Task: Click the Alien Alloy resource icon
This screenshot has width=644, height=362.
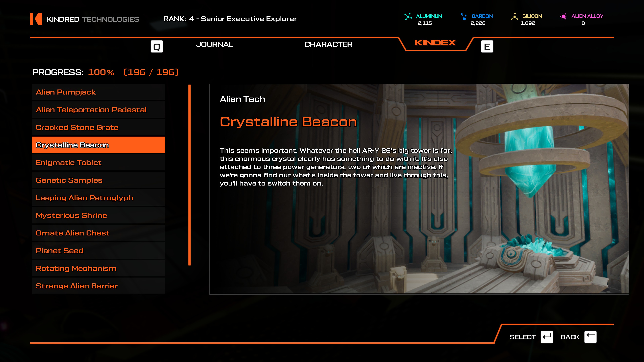Action: [563, 16]
